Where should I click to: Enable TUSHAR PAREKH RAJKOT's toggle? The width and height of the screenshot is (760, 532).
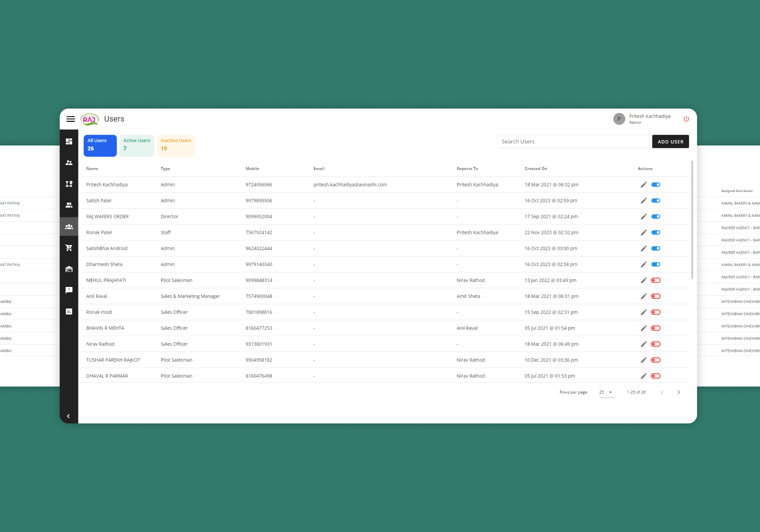click(x=655, y=360)
